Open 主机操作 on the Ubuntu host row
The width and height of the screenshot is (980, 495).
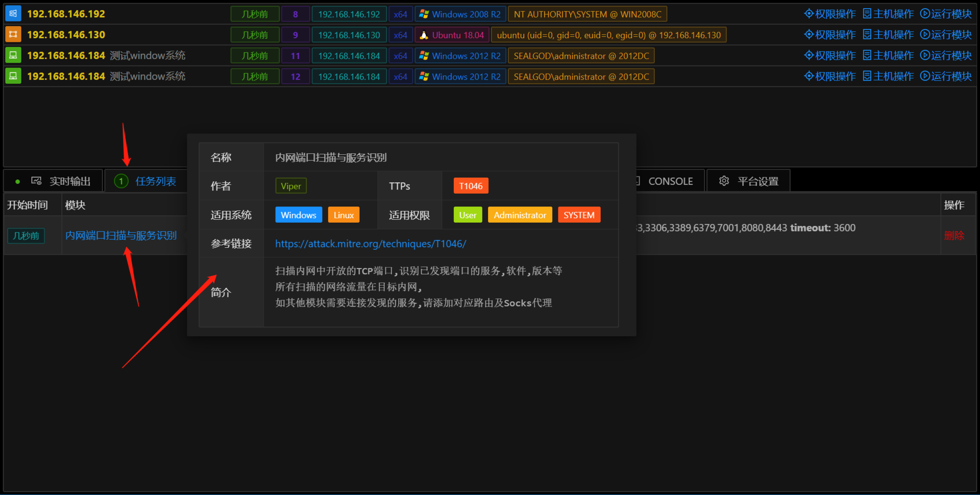[888, 34]
